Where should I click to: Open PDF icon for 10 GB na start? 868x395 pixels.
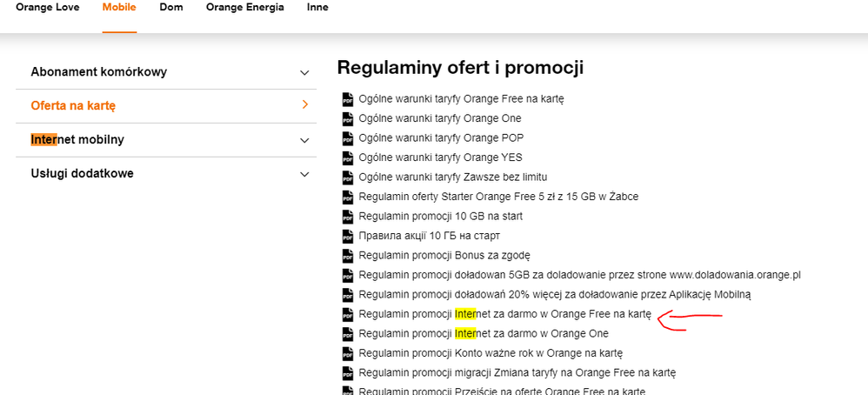click(x=348, y=217)
